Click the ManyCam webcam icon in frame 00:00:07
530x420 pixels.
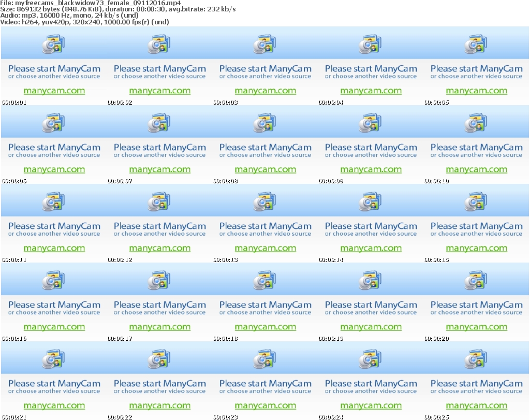[x=159, y=123]
